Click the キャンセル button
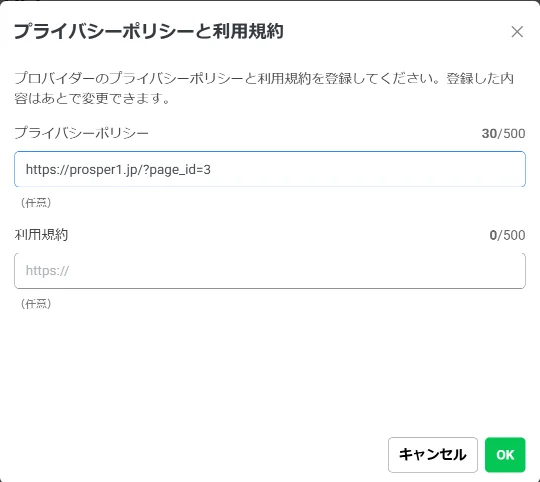Viewport: 540px width, 482px height. (433, 455)
